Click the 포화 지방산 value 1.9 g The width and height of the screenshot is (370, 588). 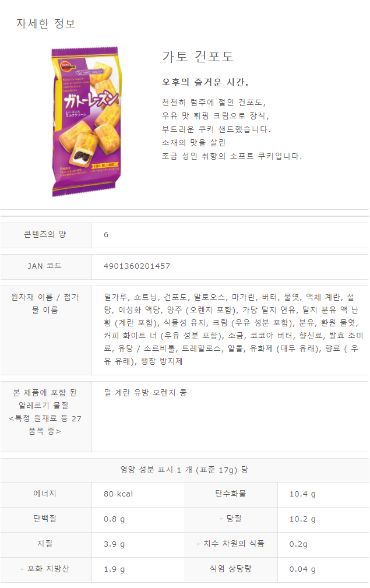tap(114, 569)
